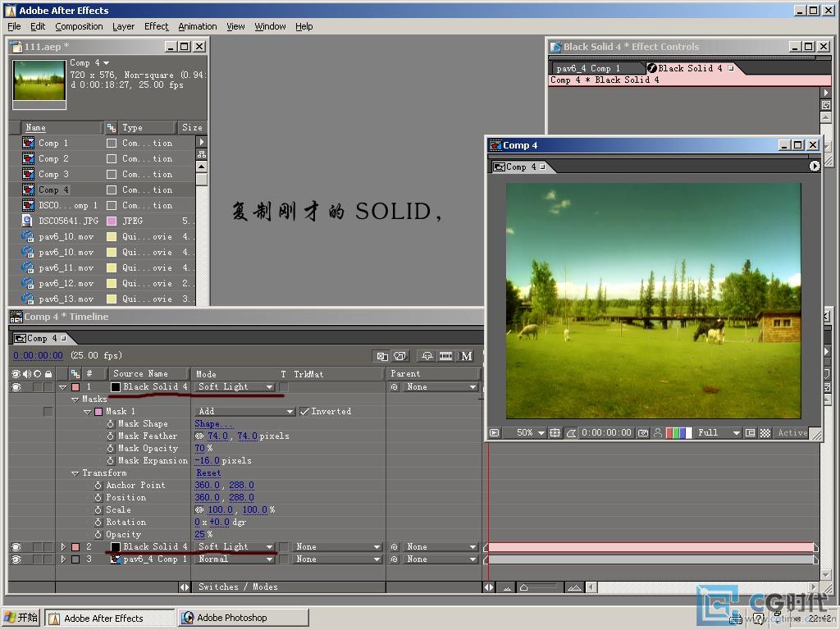840x630 pixels.
Task: Click Switches / Modes toggle button
Action: [x=288, y=587]
